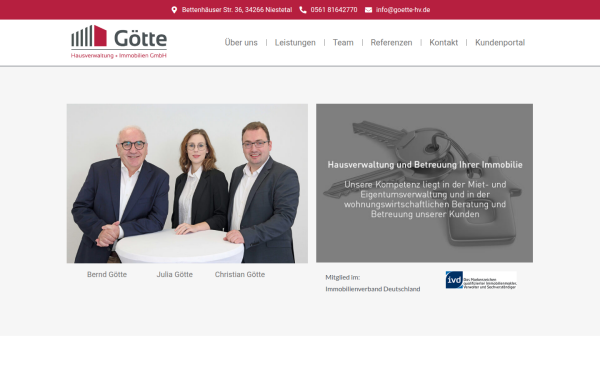
Task: Open the Referenzen menu item
Action: tap(391, 42)
